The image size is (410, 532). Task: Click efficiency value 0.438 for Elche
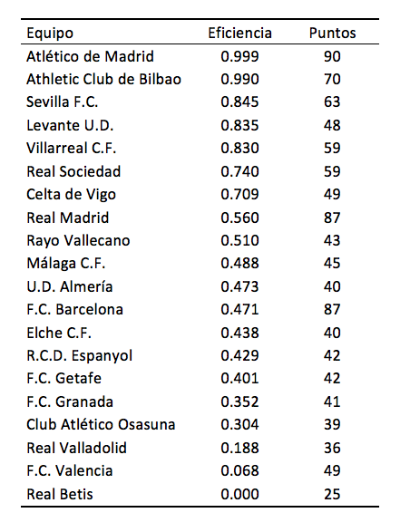(x=239, y=333)
